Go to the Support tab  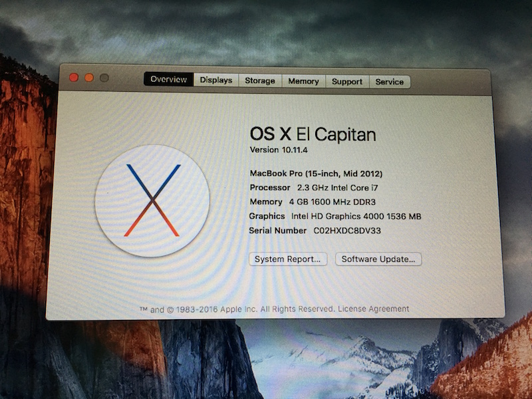347,82
